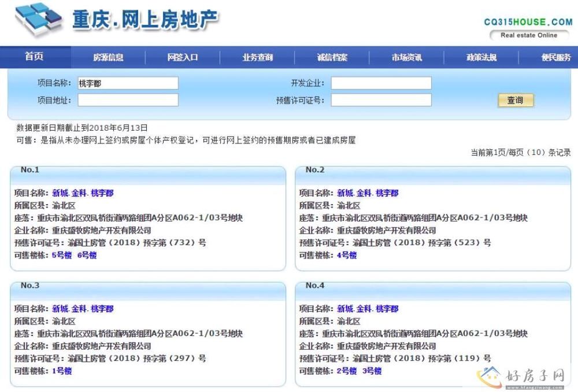This screenshot has height=392, width=578.
Task: Select 业务查询 in the navigation bar
Action: tap(257, 57)
